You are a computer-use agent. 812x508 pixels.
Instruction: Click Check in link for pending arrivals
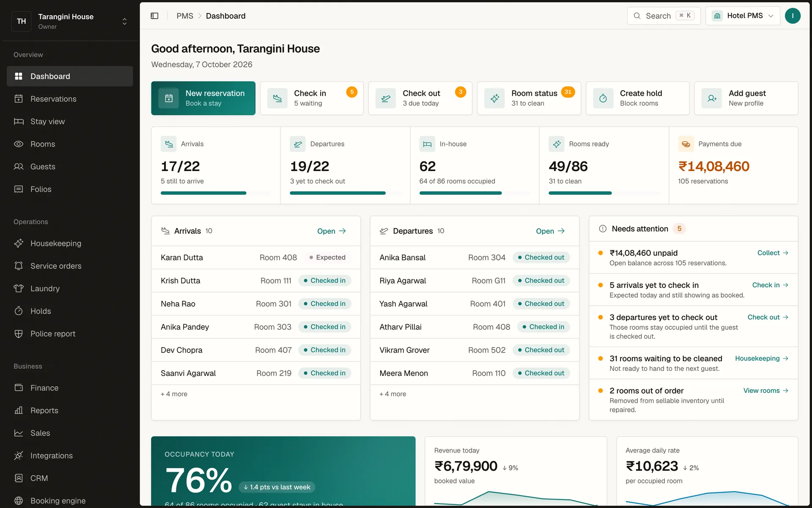[770, 285]
